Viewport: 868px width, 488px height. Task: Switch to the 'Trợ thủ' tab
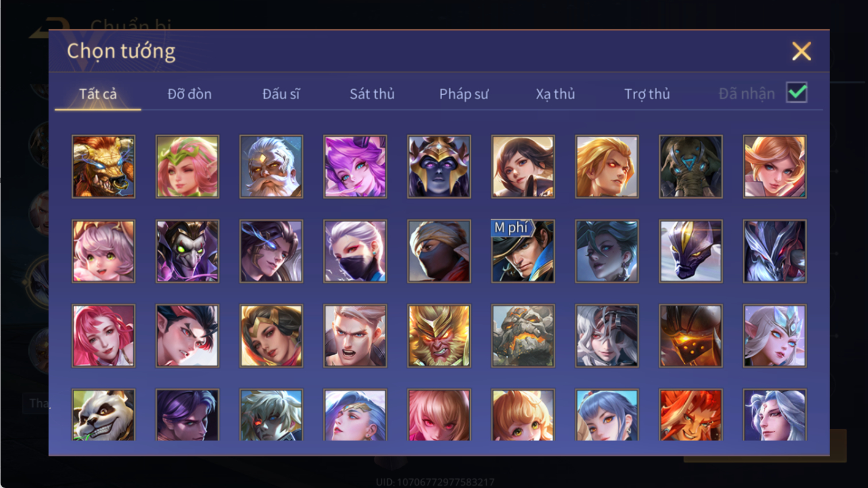pos(647,94)
